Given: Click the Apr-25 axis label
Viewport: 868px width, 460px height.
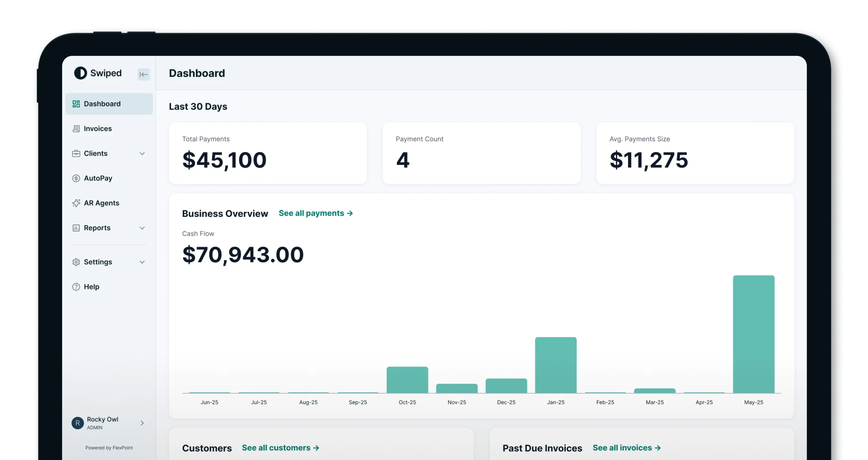Looking at the screenshot, I should click(x=704, y=402).
